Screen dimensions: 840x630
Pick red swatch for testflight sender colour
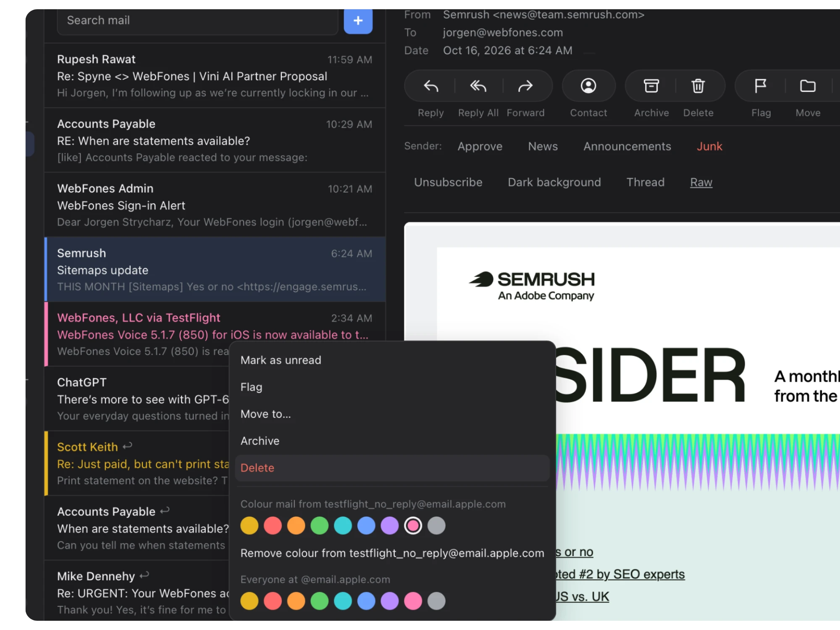(x=273, y=525)
